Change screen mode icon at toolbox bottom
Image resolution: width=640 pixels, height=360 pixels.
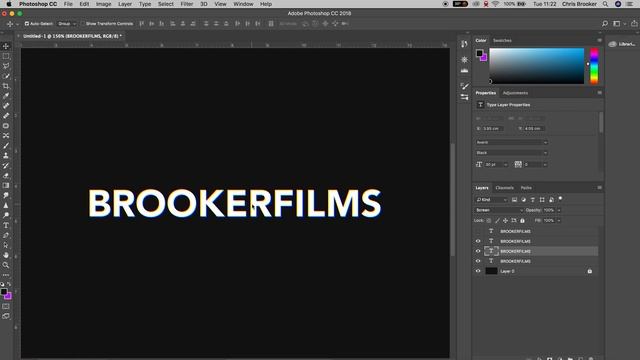pos(6,316)
